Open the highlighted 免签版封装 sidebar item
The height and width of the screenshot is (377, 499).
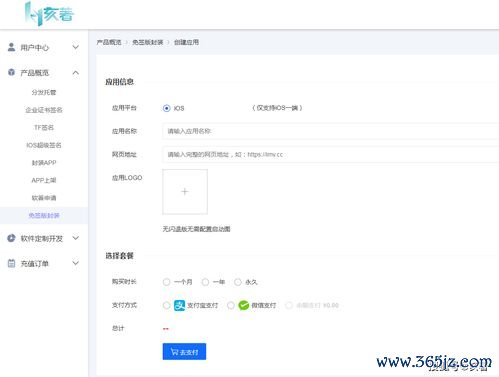coord(44,215)
